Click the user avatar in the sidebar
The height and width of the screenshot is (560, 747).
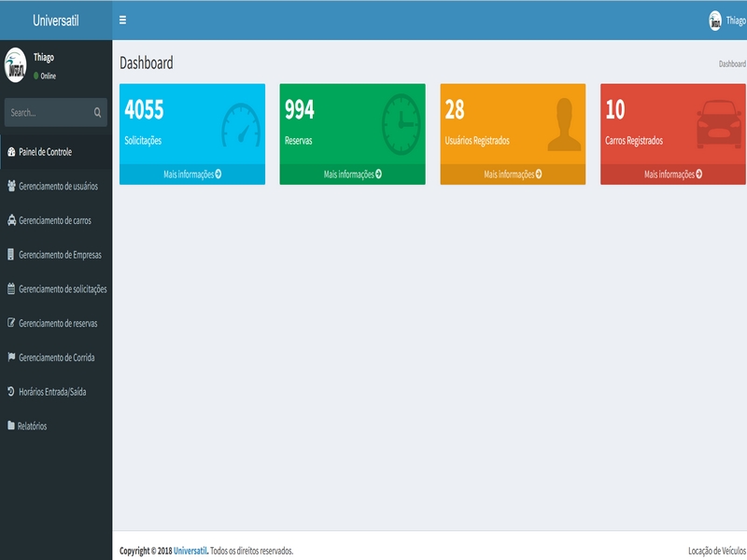click(x=16, y=65)
